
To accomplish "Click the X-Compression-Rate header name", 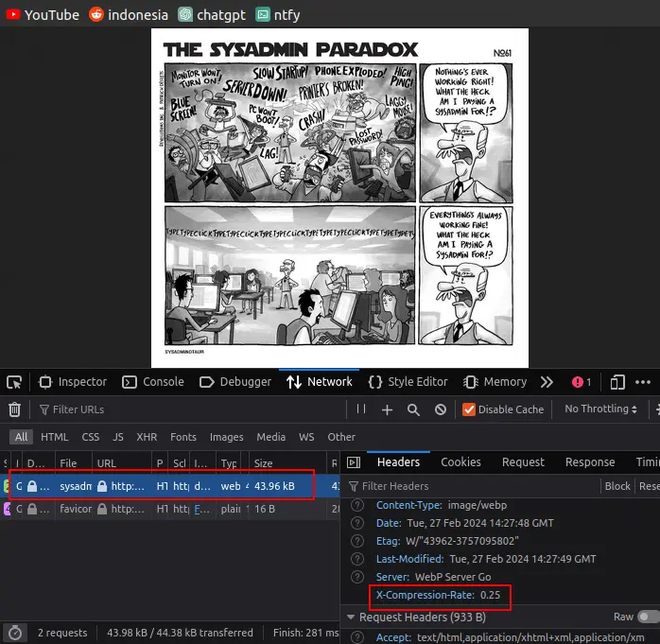I will click(x=426, y=595).
